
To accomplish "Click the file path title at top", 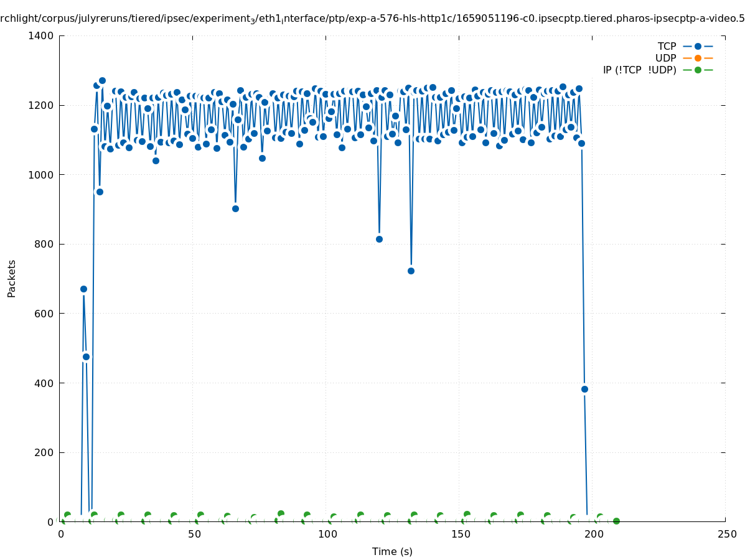I will pyautogui.click(x=372, y=19).
